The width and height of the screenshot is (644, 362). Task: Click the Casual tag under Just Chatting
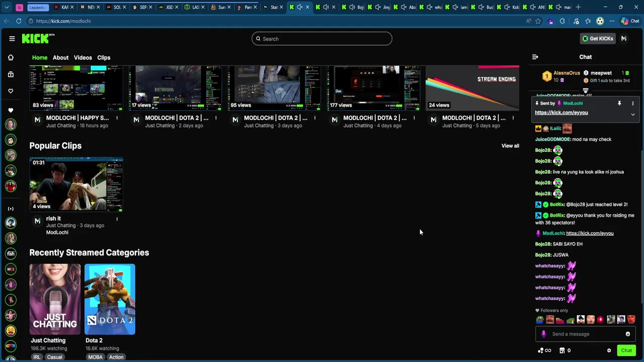[54, 357]
